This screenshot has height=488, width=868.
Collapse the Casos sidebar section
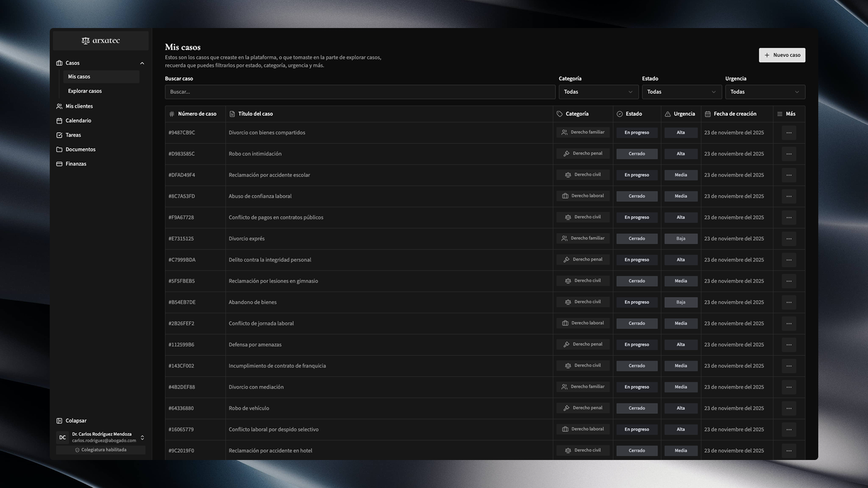142,63
